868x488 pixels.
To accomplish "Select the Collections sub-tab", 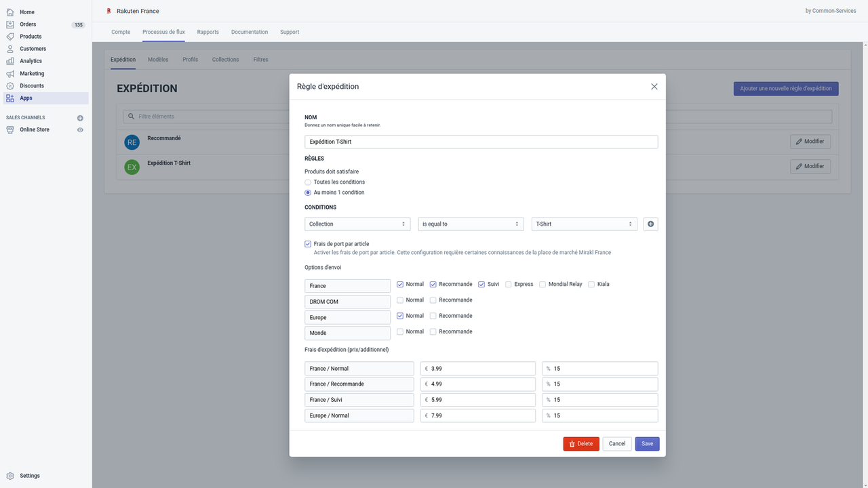I will (x=226, y=60).
